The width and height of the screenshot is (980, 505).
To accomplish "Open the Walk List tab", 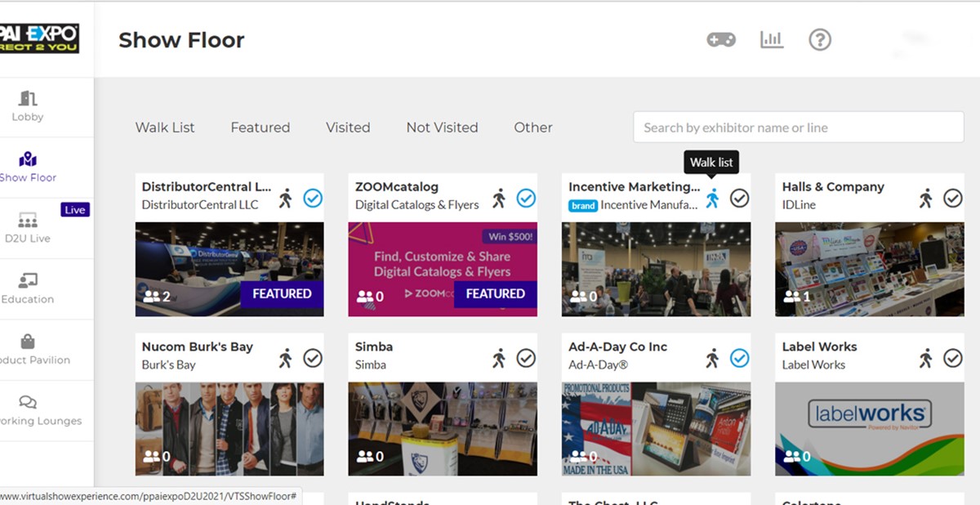I will [x=165, y=127].
